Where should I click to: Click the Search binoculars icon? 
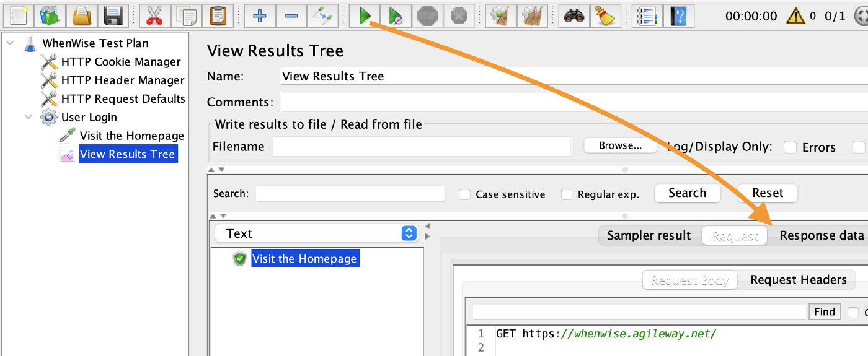coord(573,15)
